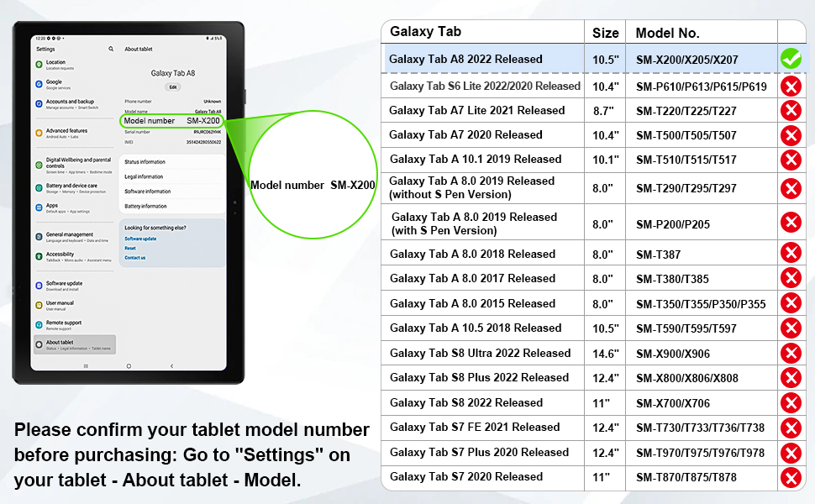Tap the Location settings icon
The height and width of the screenshot is (504, 815).
click(39, 65)
